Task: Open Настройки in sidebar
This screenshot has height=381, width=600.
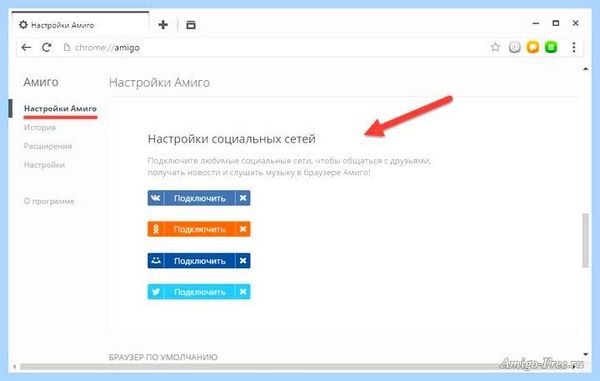Action: point(44,165)
